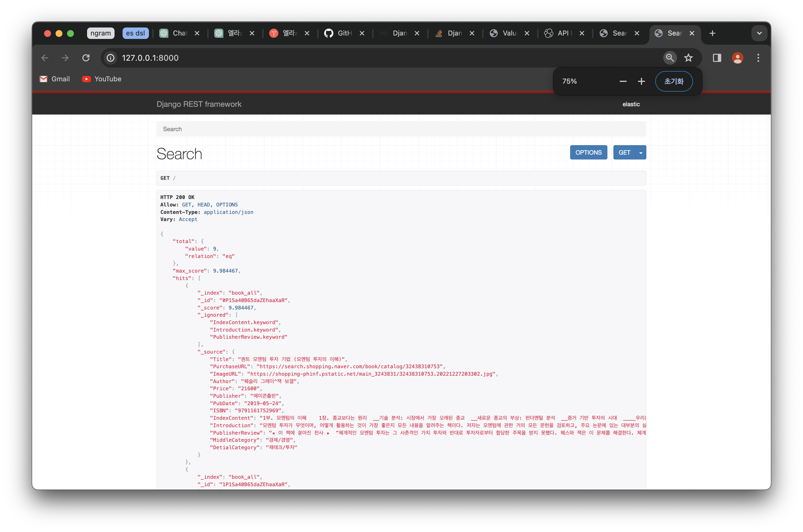Expand the GET format dropdown caret
This screenshot has width=803, height=532.
pos(641,153)
